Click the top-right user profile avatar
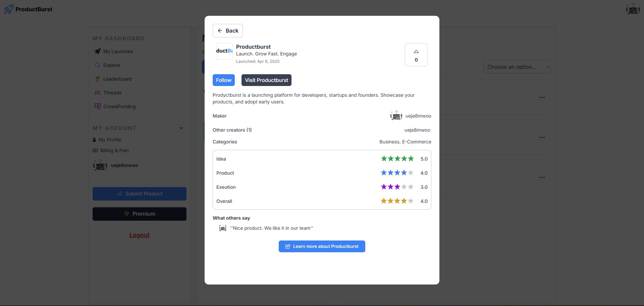Screen dimensions: 644x306 (x=633, y=9)
